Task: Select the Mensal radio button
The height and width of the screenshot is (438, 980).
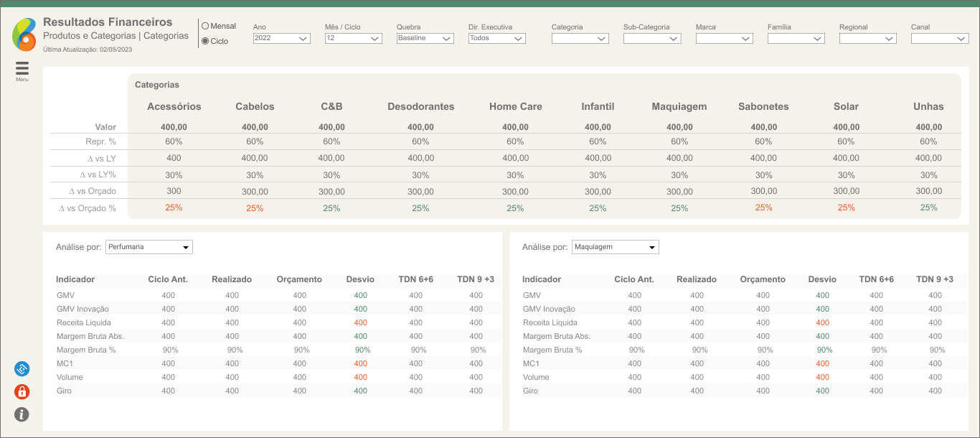Action: pyautogui.click(x=205, y=27)
